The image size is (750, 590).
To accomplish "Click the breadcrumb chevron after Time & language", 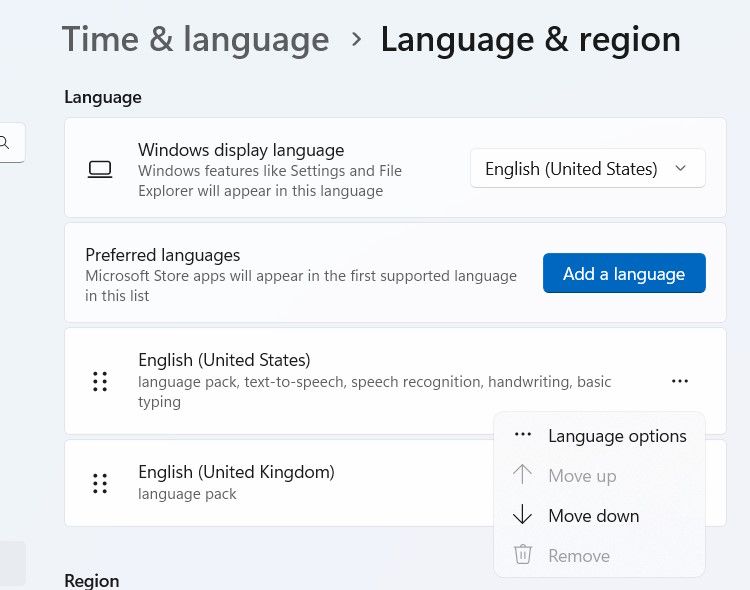I will click(356, 40).
